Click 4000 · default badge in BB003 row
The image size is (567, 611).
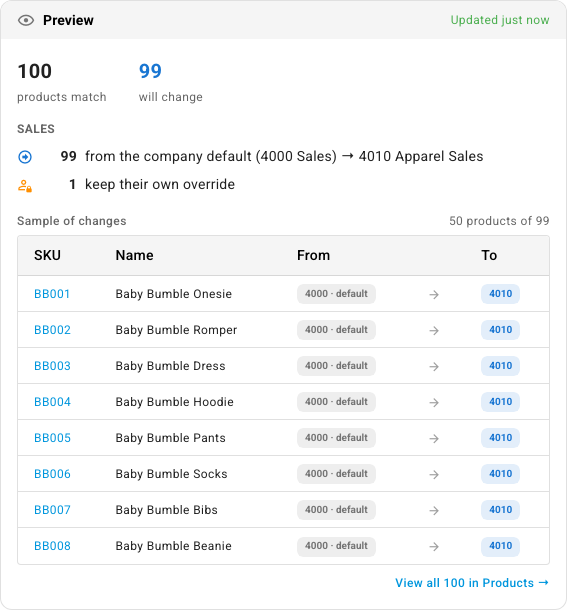pos(336,366)
